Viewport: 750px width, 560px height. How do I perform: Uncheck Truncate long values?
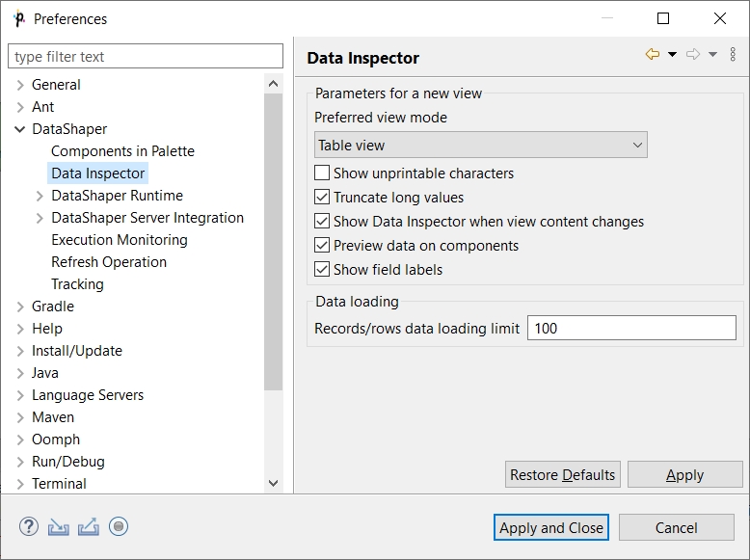[x=322, y=197]
